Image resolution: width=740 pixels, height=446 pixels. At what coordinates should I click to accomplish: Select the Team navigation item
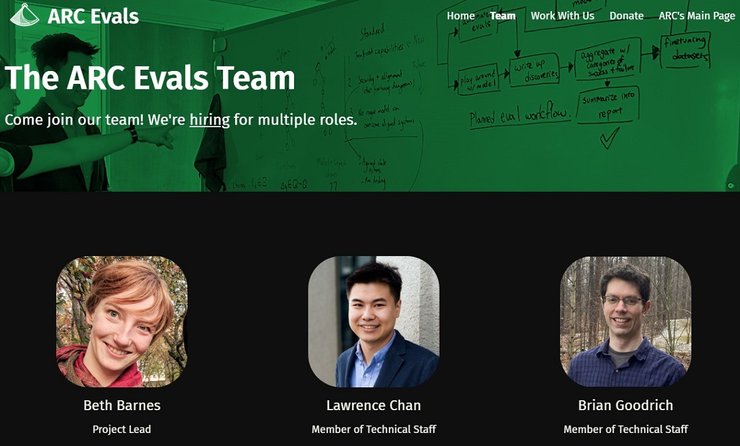click(x=503, y=16)
